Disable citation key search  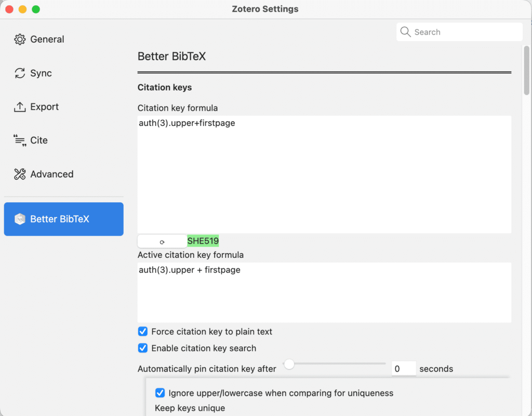[x=142, y=348]
